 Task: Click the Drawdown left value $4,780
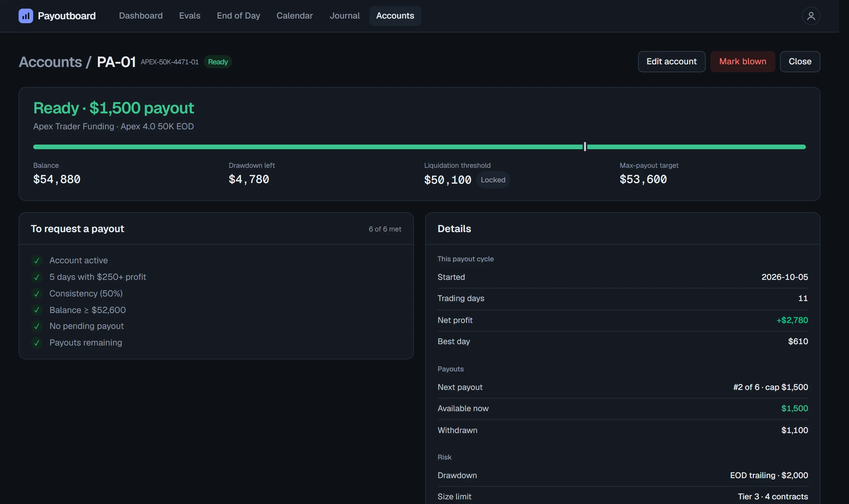coord(249,179)
